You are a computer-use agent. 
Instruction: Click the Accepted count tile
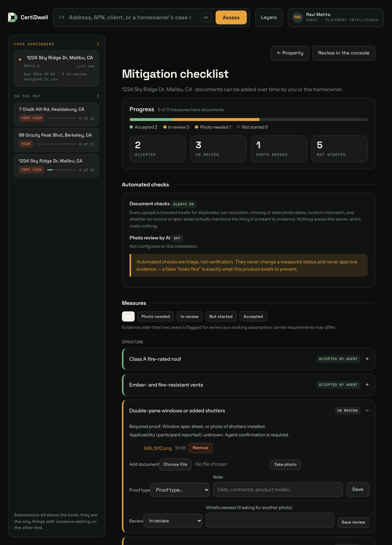tap(158, 149)
